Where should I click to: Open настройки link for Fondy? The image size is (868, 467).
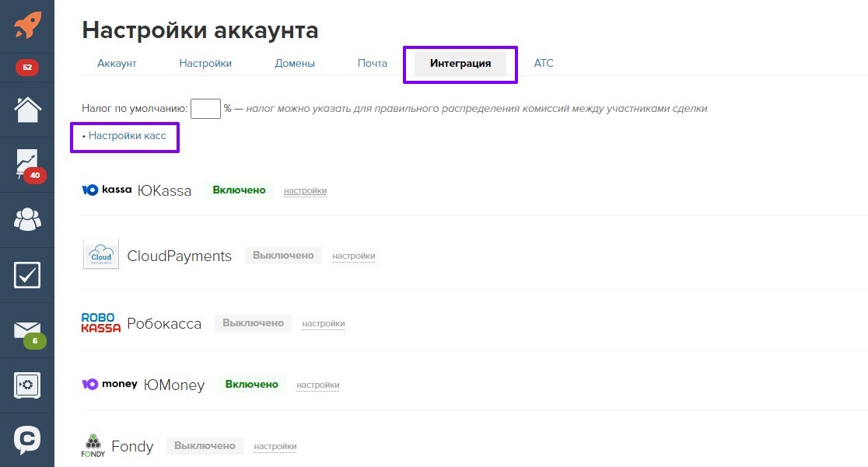coord(275,447)
